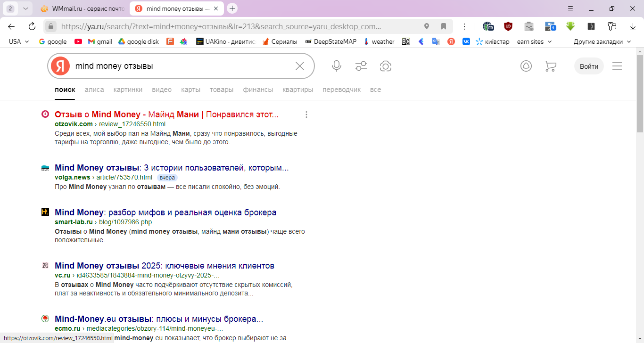Open the Google Translate bookmark icon

pos(436,41)
